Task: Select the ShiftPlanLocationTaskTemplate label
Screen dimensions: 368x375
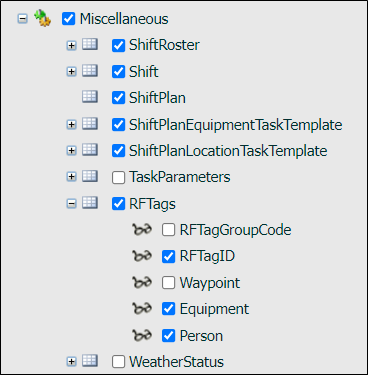Action: tap(228, 151)
